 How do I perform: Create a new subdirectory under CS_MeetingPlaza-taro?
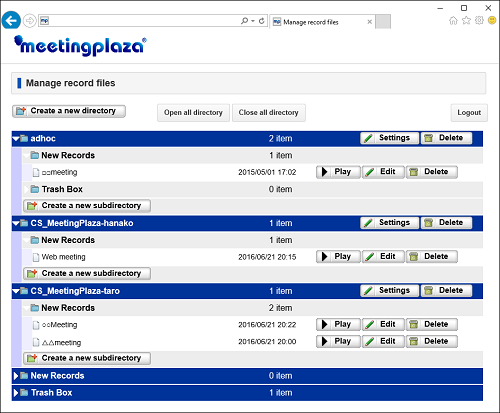87,358
